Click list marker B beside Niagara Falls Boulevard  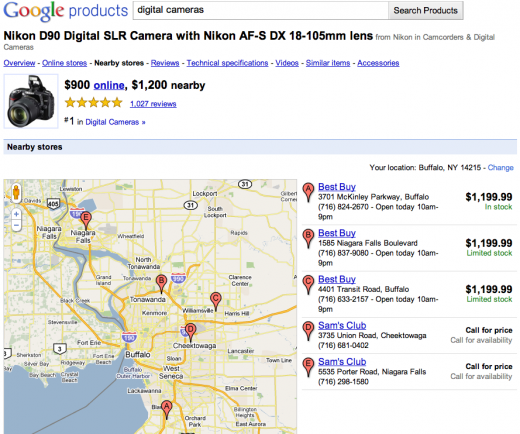click(x=308, y=238)
